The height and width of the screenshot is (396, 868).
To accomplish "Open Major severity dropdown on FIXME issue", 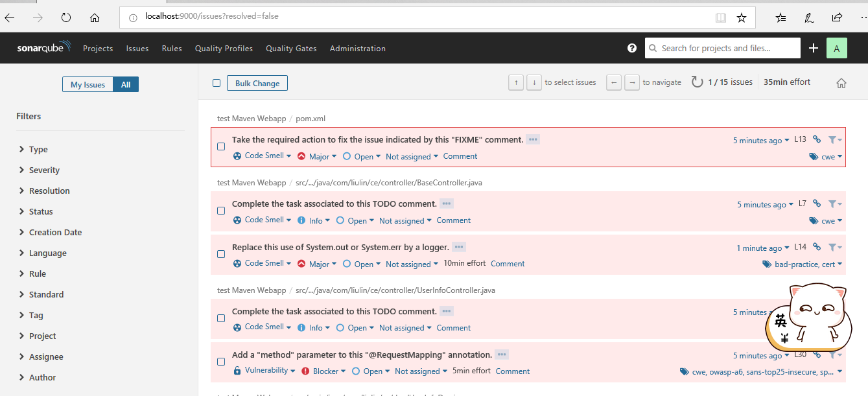I will 317,156.
